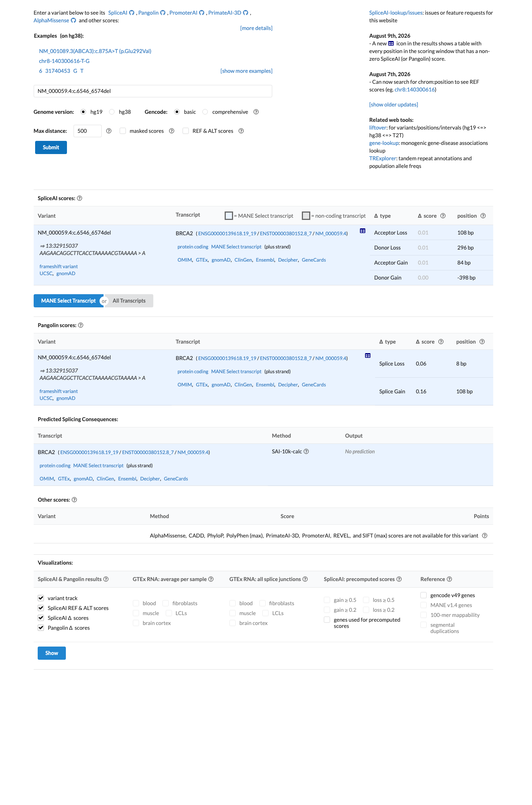Click help icon by SpliceAI position header
The width and height of the screenshot is (532, 805).
pyautogui.click(x=483, y=216)
